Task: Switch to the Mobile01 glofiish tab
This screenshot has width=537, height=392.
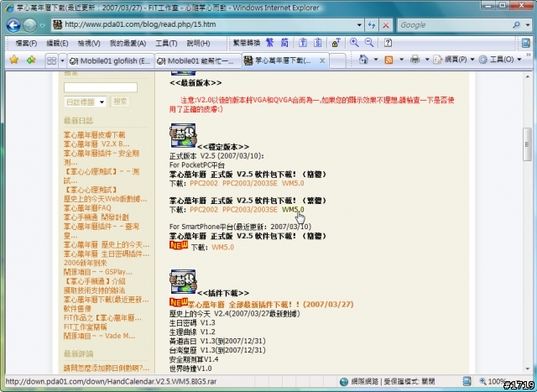Action: [110, 61]
